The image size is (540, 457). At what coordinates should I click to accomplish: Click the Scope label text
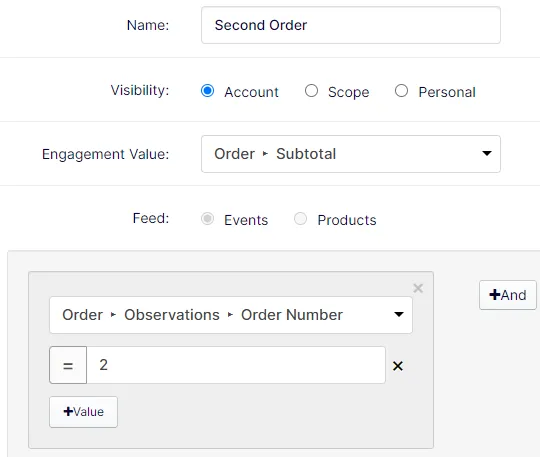349,92
